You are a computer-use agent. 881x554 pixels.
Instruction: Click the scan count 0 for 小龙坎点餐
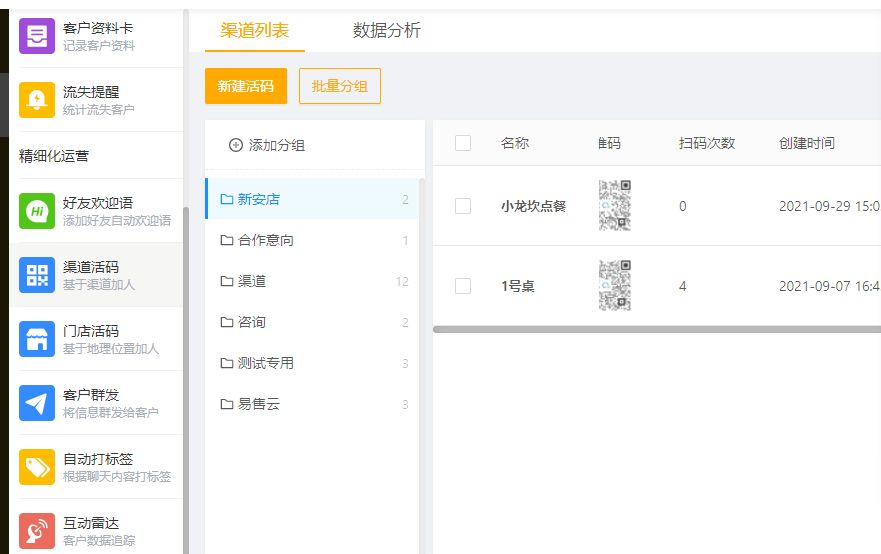coord(683,206)
